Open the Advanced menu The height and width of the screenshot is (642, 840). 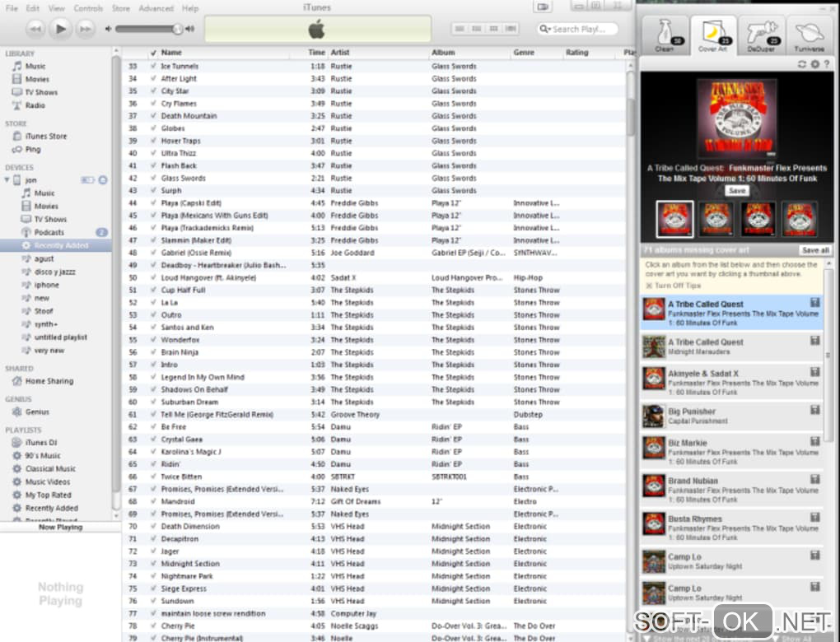click(x=156, y=8)
